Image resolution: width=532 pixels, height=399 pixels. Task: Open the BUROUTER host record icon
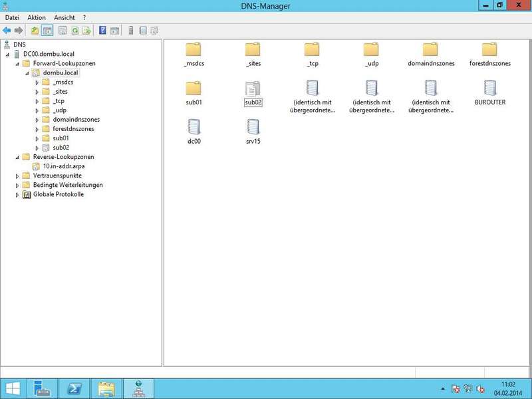(x=490, y=88)
